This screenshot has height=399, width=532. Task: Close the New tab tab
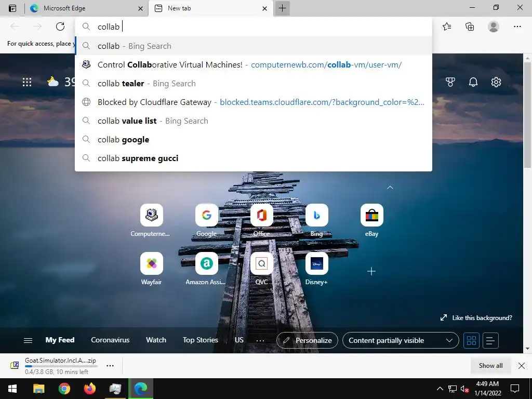point(264,8)
